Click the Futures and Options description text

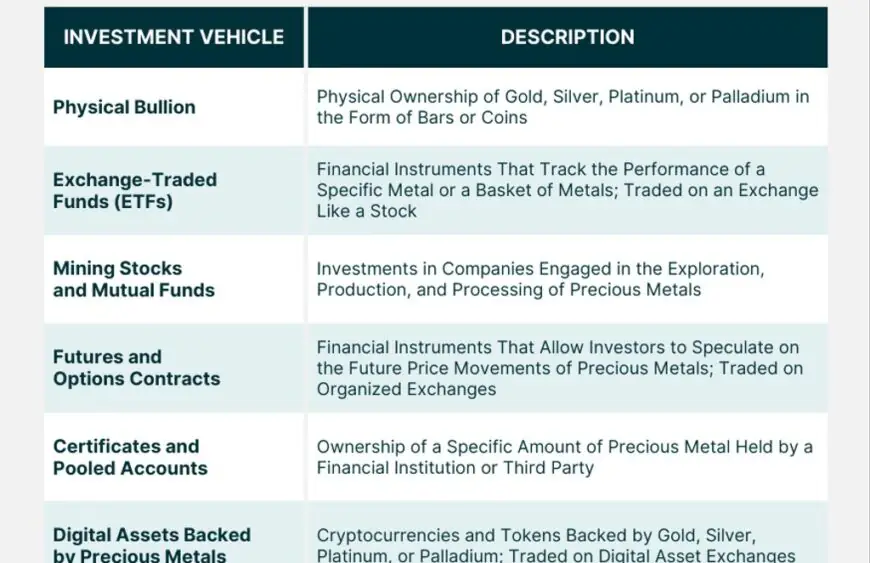point(559,368)
